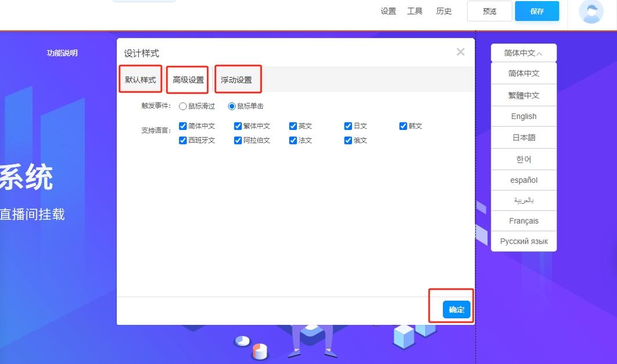Image resolution: width=617 pixels, height=364 pixels.
Task: Choose 简体中文 in the language list
Action: [523, 73]
